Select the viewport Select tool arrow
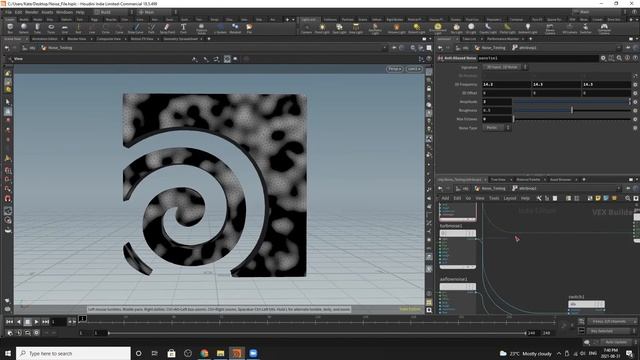The width and height of the screenshot is (640, 360). coord(8,102)
